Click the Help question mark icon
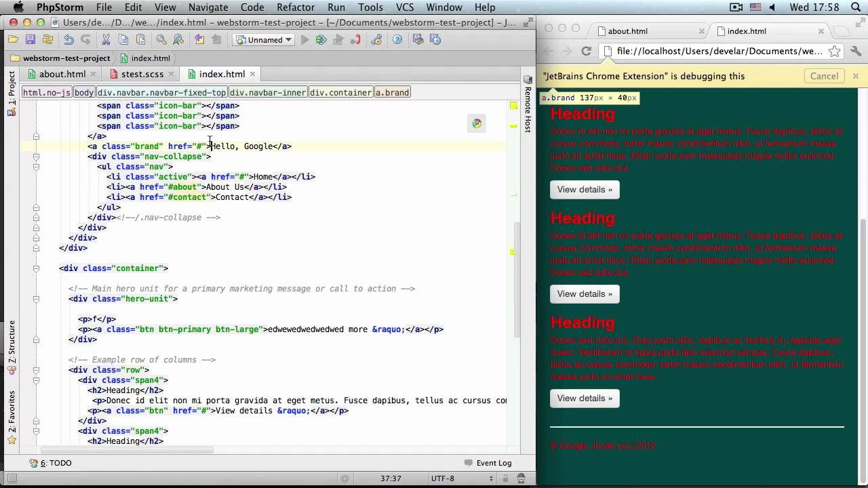 pos(397,40)
